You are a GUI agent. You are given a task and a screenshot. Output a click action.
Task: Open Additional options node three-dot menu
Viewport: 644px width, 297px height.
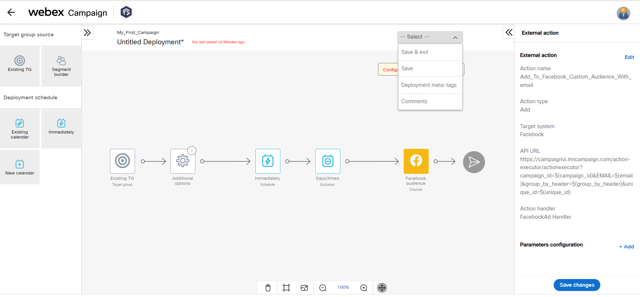(192, 150)
